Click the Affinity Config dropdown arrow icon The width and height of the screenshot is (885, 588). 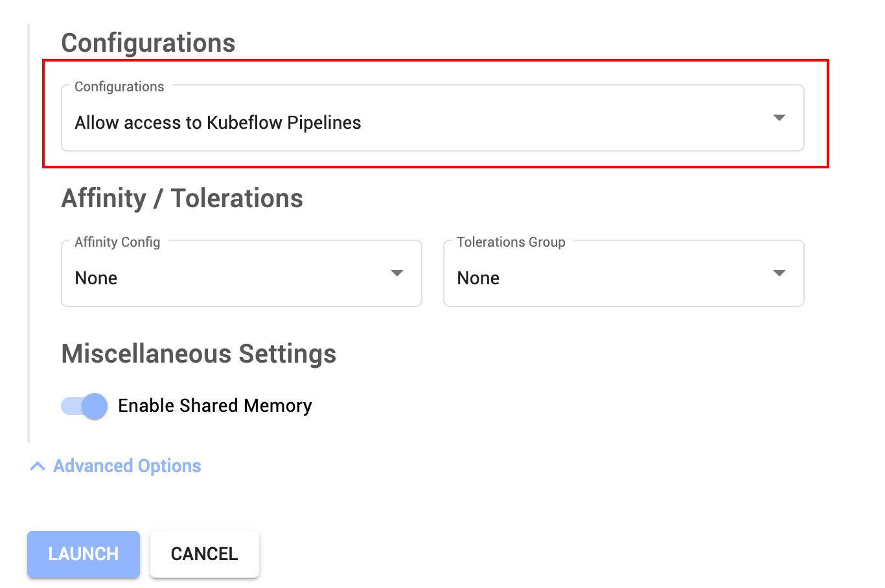coord(397,273)
